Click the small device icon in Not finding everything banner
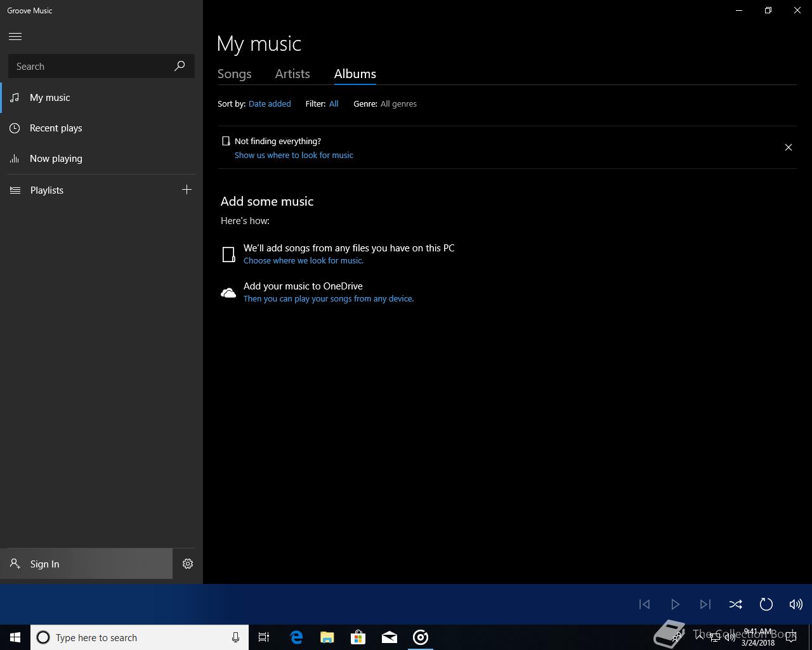 pyautogui.click(x=226, y=141)
